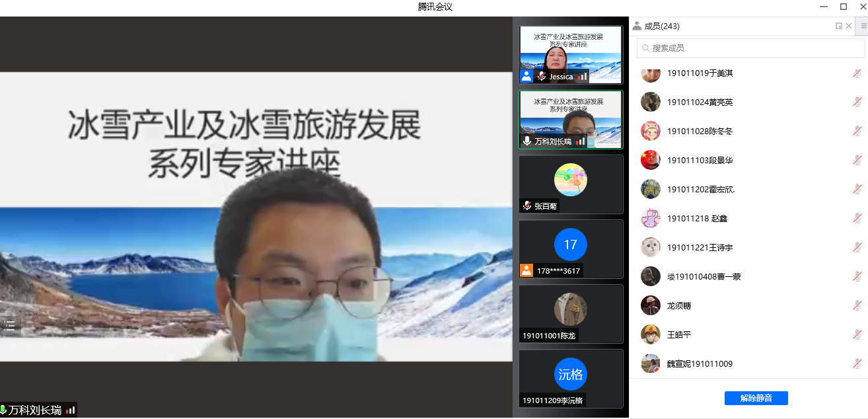Close the members panel
868x419 pixels.
pyautogui.click(x=849, y=26)
